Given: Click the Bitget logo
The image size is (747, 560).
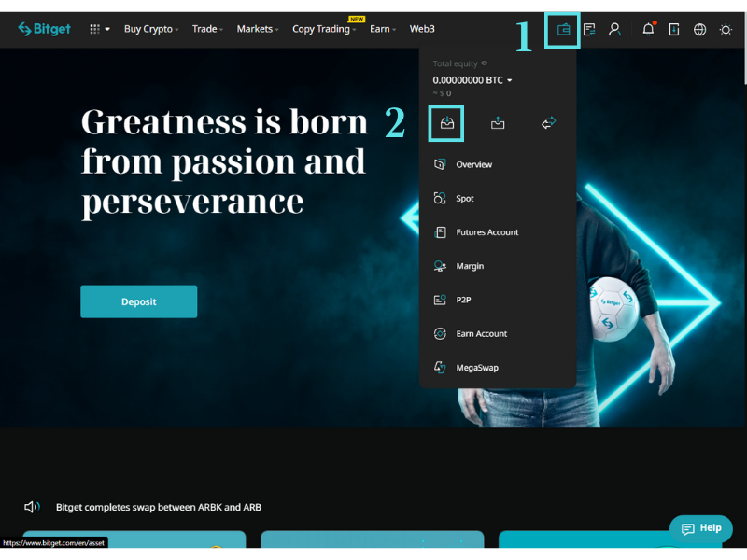Looking at the screenshot, I should point(44,29).
